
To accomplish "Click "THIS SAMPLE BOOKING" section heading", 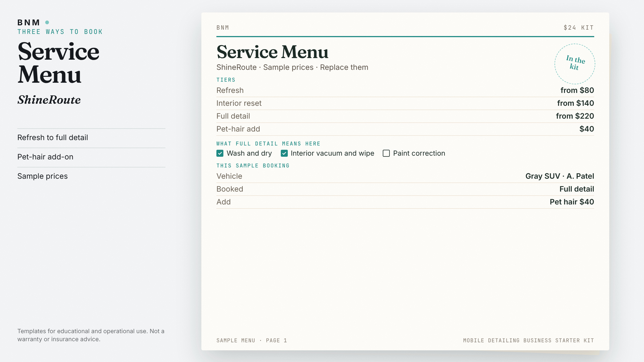I will (x=253, y=166).
